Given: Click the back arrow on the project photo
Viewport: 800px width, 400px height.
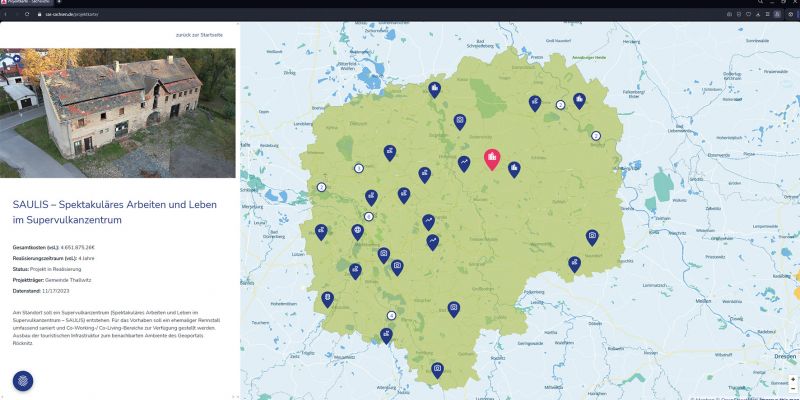Looking at the screenshot, I should [17, 59].
